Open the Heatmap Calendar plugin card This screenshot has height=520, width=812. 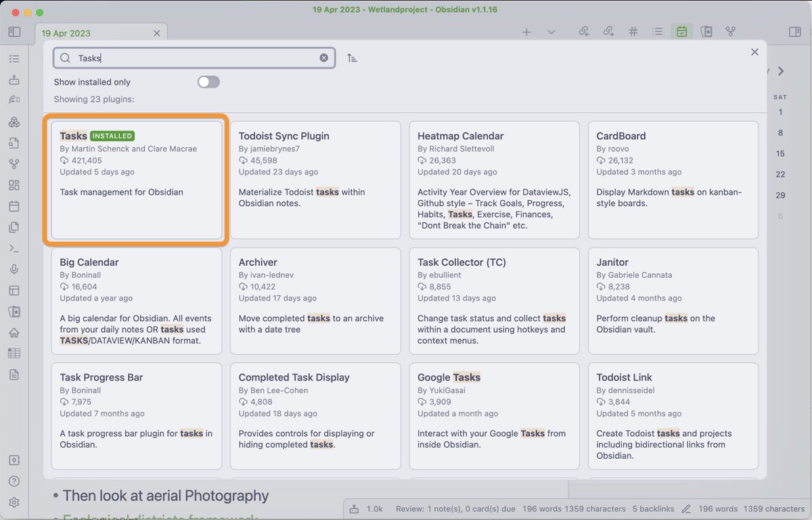click(x=494, y=180)
